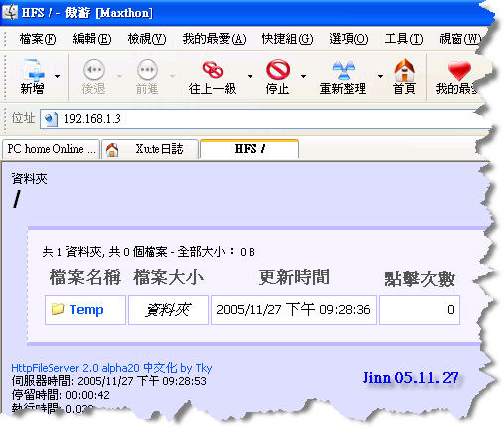Click the address bar showing 192.168.1.3
The width and height of the screenshot is (504, 428).
pyautogui.click(x=264, y=119)
